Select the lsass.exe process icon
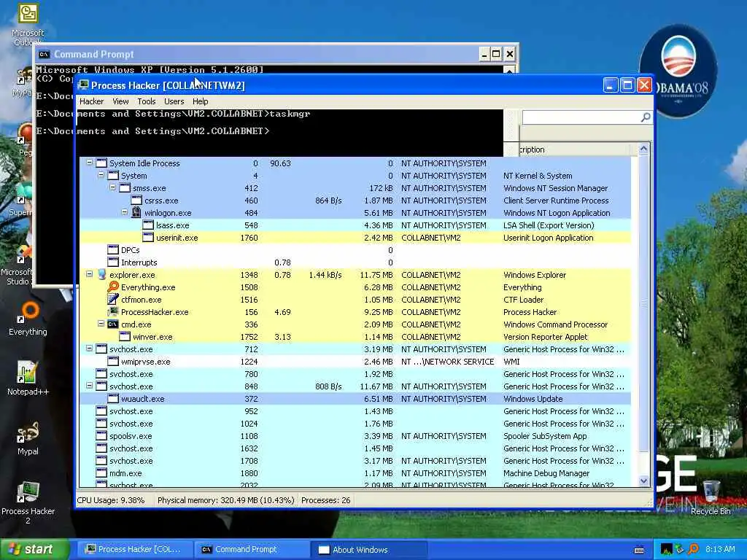This screenshot has height=560, width=747. tap(148, 225)
